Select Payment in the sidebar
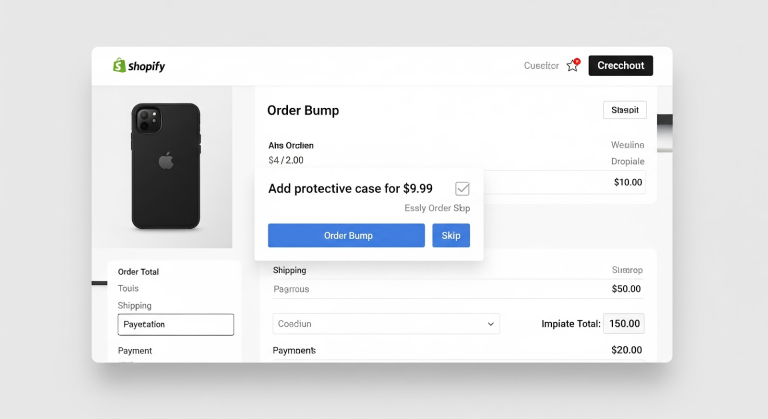This screenshot has height=419, width=768. [135, 350]
